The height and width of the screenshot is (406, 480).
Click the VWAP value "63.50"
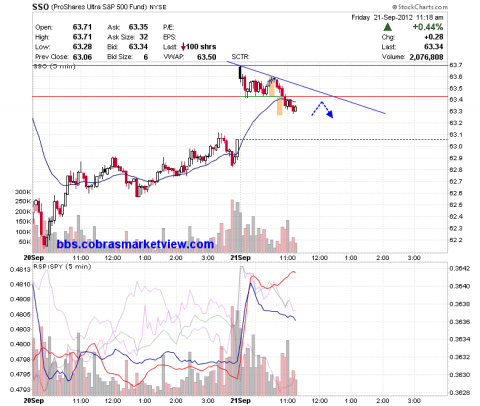pyautogui.click(x=207, y=57)
